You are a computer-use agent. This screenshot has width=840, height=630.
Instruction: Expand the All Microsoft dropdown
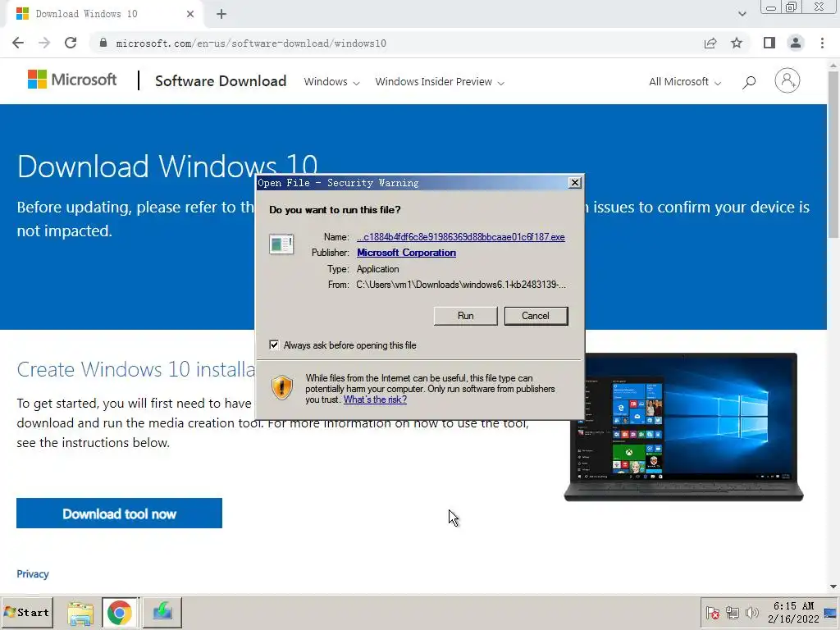[685, 82]
